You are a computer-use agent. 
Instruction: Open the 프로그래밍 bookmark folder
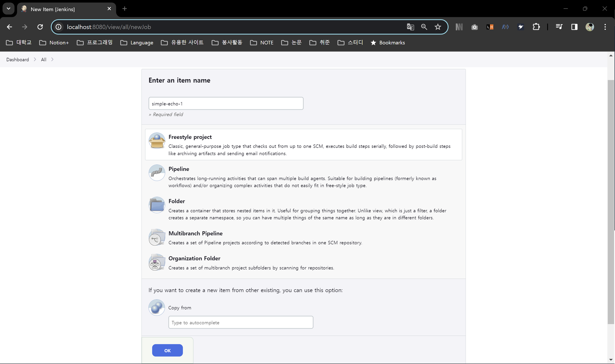[94, 42]
